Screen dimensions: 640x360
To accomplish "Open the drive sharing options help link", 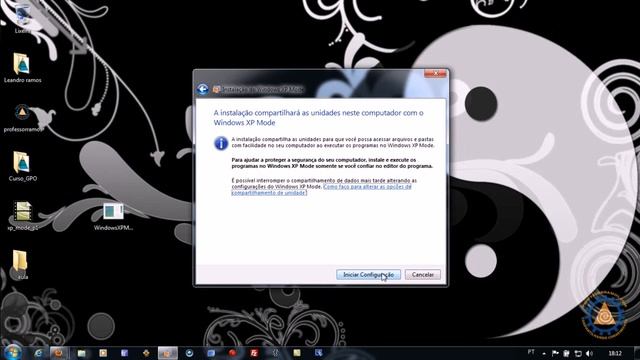I will (322, 189).
